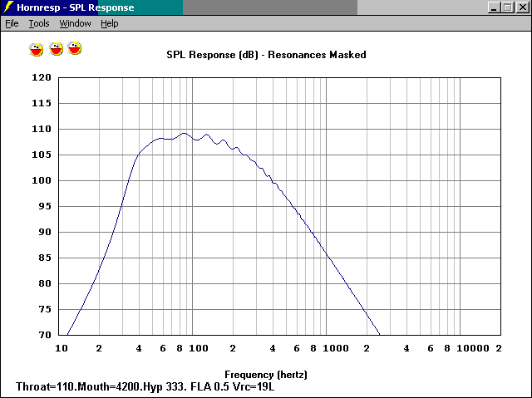Click the 100 dB y-axis label
The height and width of the screenshot is (398, 532).
[x=42, y=180]
